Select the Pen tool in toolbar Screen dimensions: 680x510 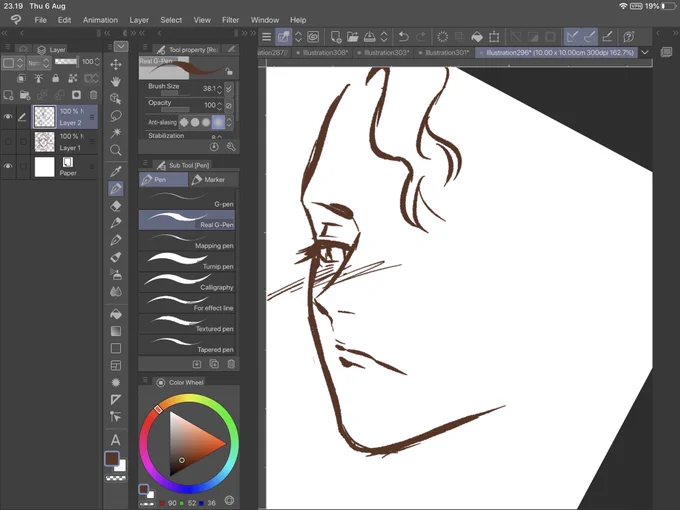[116, 188]
